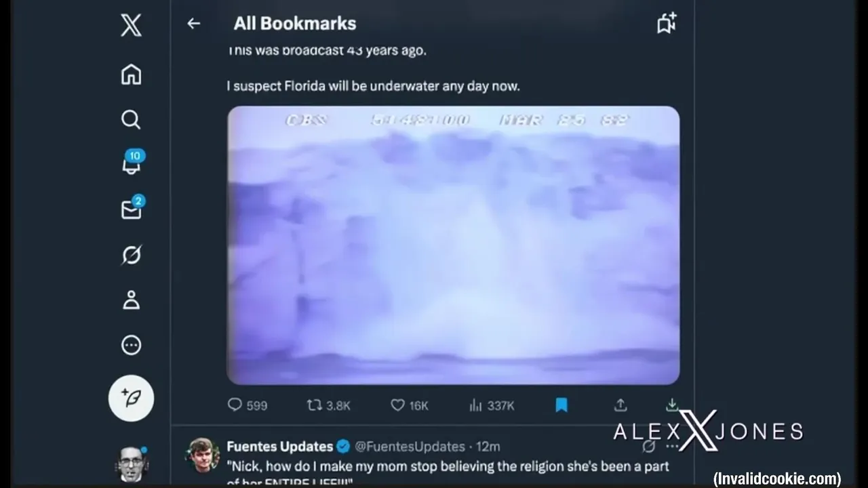The height and width of the screenshot is (488, 868).
Task: Go to Home via house icon
Action: point(131,74)
